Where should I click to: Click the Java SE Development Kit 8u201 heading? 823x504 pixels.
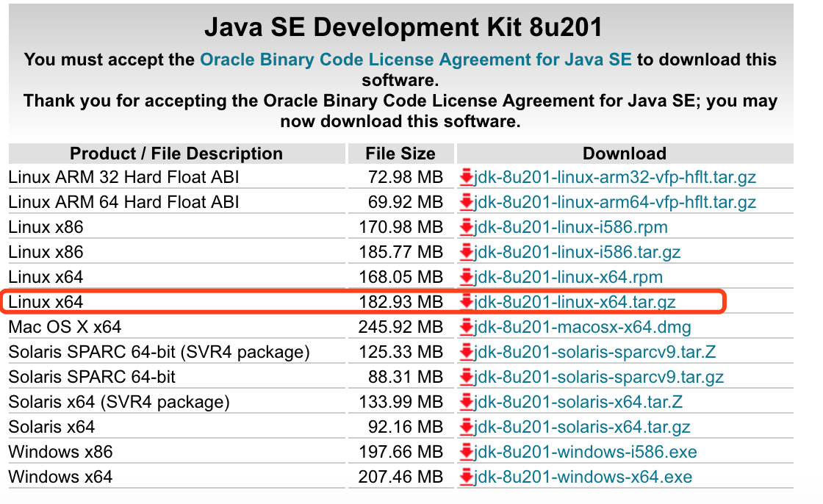point(403,27)
